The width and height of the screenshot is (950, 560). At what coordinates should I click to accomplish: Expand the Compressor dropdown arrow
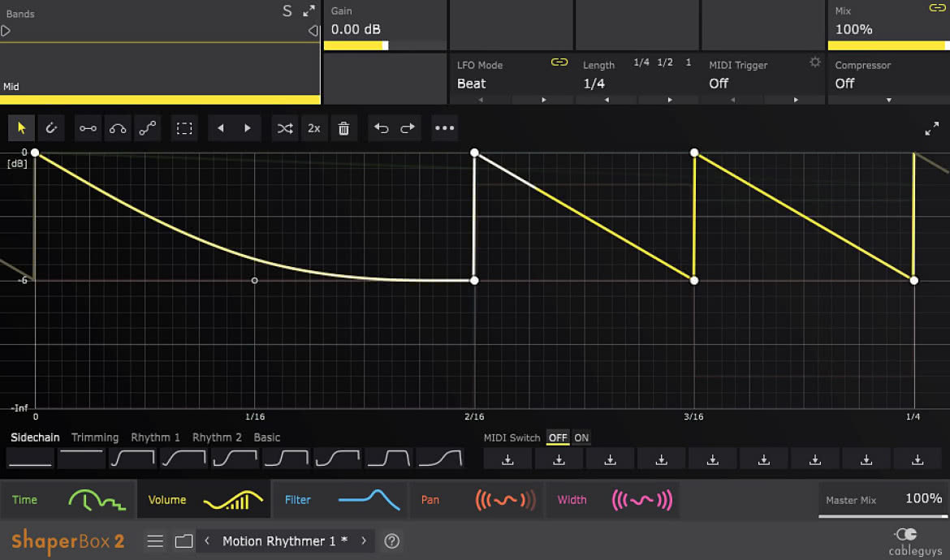(889, 100)
